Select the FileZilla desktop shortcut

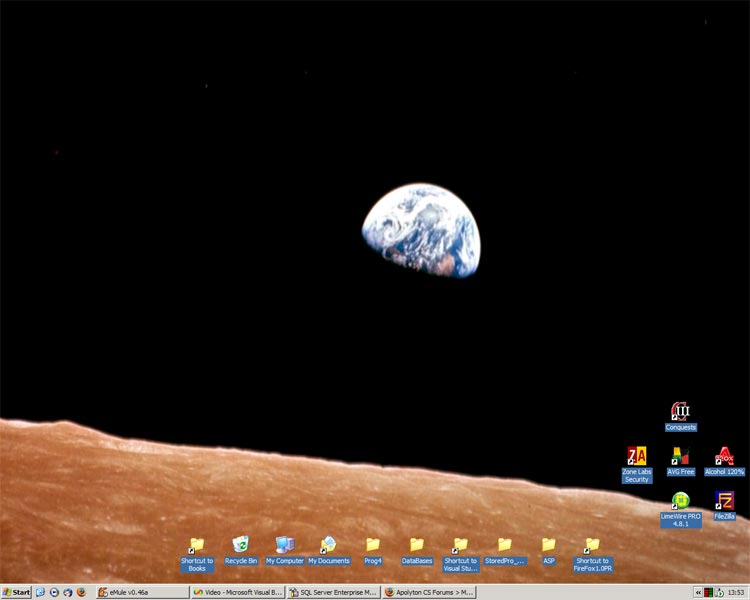tap(724, 501)
